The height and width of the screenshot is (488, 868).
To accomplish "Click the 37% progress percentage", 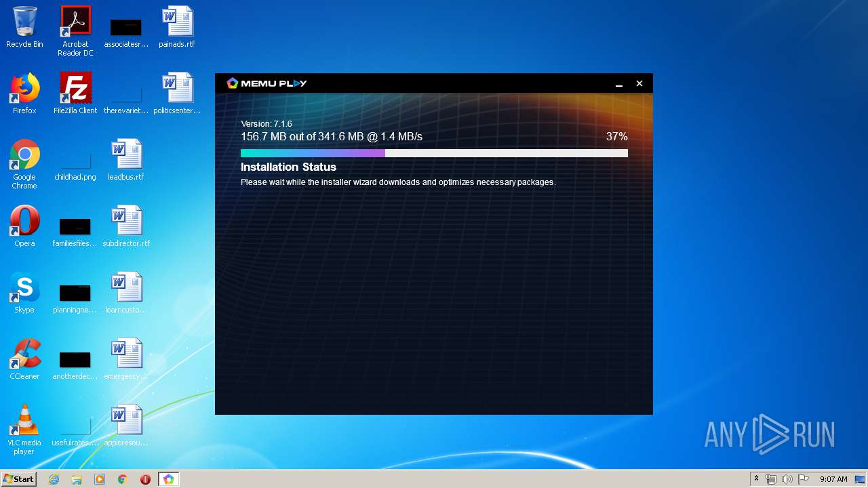I will click(616, 136).
